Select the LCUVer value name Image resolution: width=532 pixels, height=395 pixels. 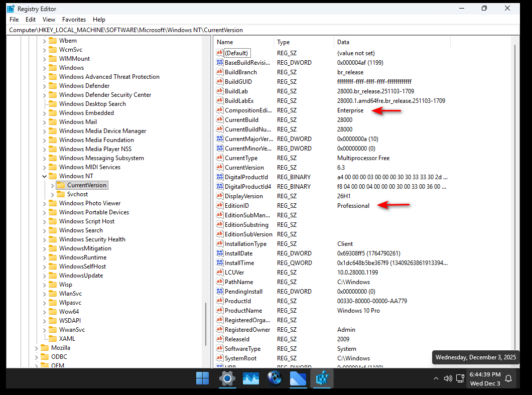234,273
